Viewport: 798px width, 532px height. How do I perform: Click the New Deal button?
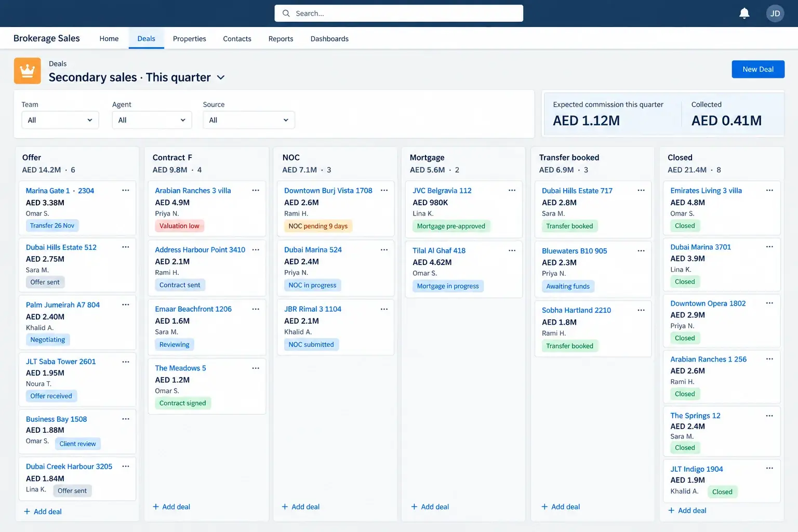tap(758, 69)
